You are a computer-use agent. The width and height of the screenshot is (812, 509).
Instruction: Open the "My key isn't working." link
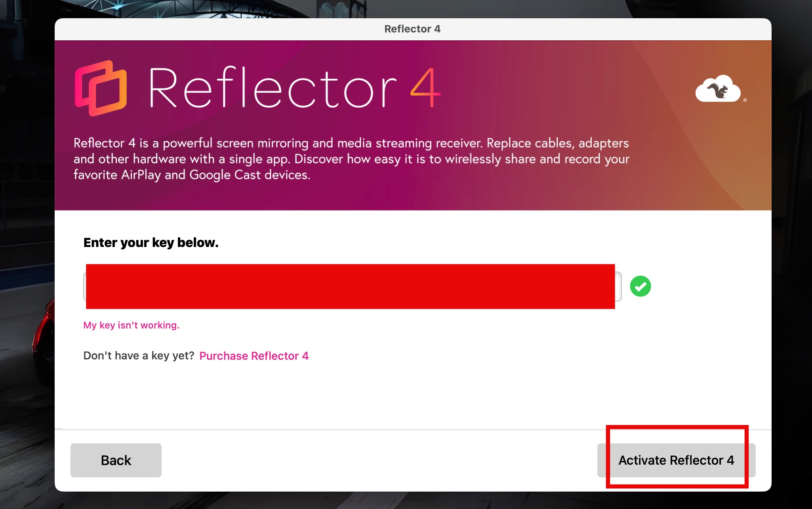click(x=131, y=325)
